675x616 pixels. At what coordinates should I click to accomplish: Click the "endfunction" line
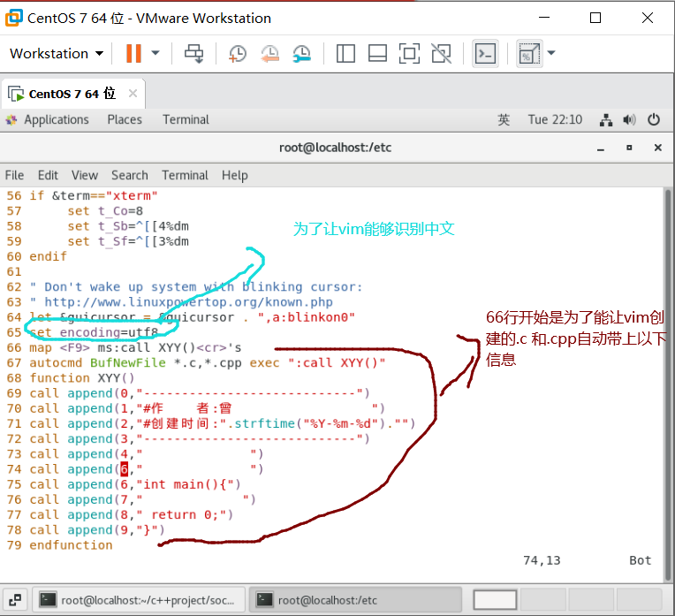pos(71,545)
